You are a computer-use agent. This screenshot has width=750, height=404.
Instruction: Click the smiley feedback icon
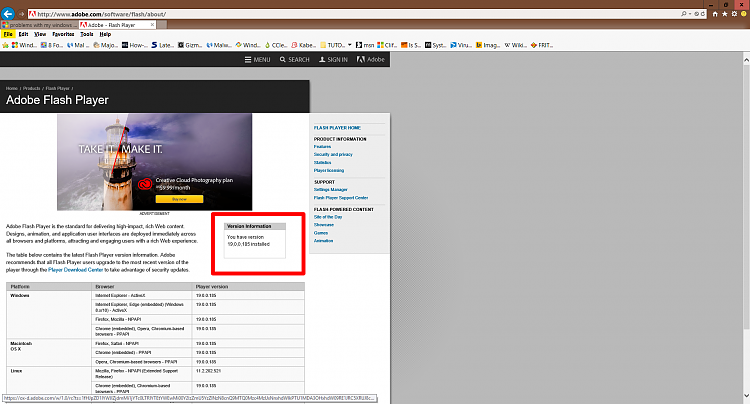tap(744, 14)
